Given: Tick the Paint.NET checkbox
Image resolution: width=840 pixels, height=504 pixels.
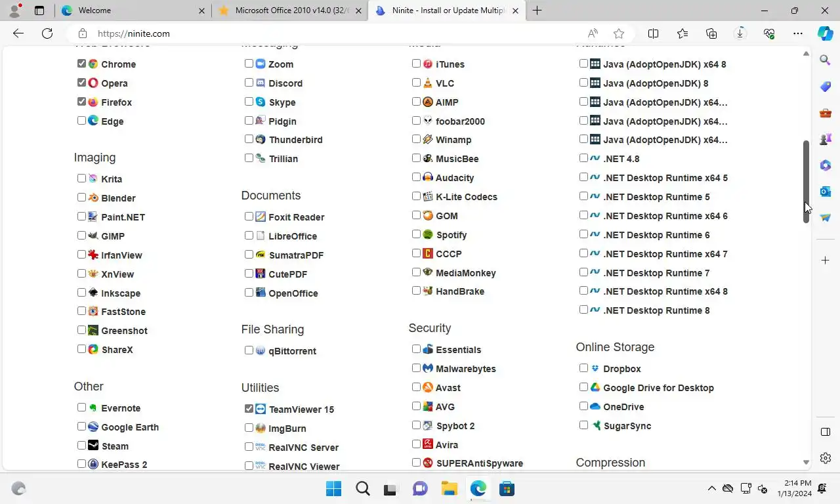Looking at the screenshot, I should (x=81, y=217).
